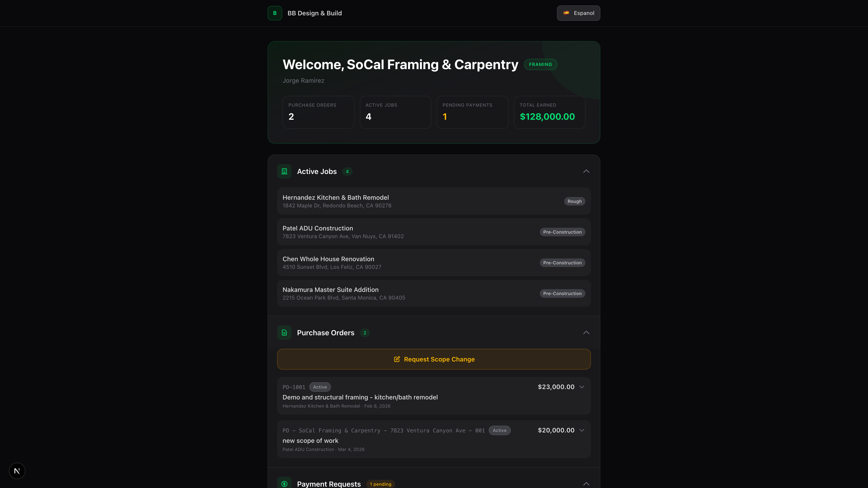Click the pencil icon on Request Scope Change
Viewport: 868px width, 488px height.
point(397,359)
